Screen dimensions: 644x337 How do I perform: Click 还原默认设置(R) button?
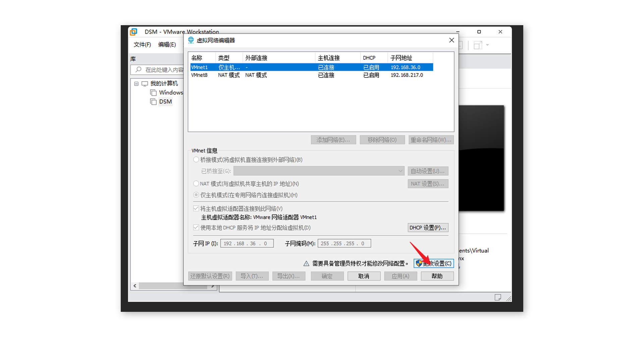coord(210,276)
